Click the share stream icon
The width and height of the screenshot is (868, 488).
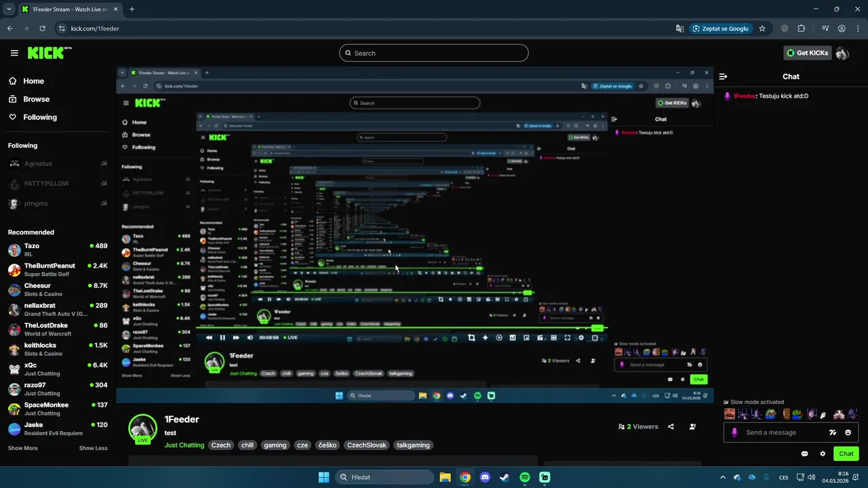[671, 427]
